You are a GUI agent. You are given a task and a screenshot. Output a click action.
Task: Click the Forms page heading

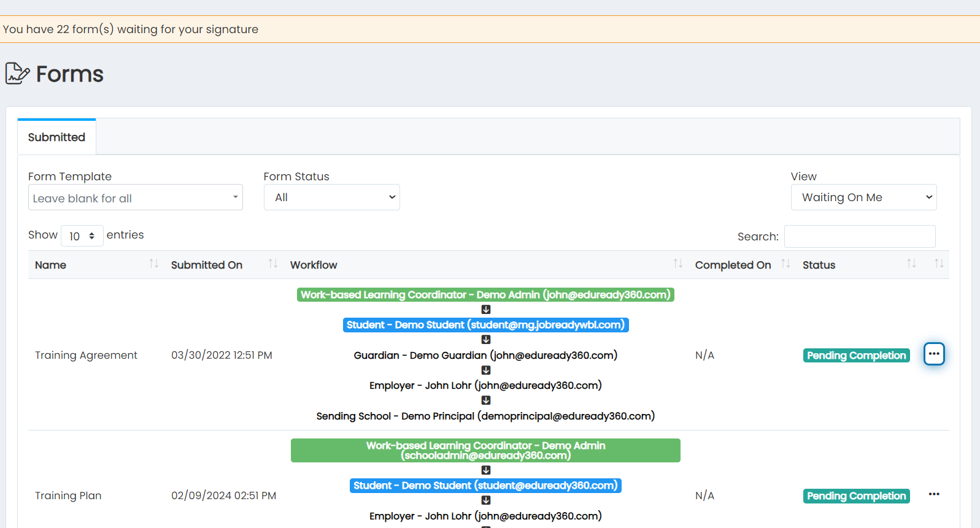tap(69, 74)
